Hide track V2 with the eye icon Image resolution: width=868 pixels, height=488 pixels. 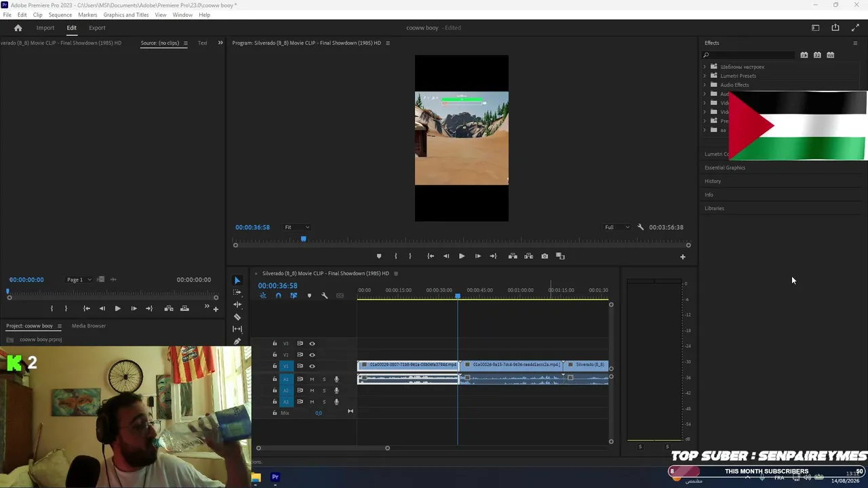coord(312,354)
